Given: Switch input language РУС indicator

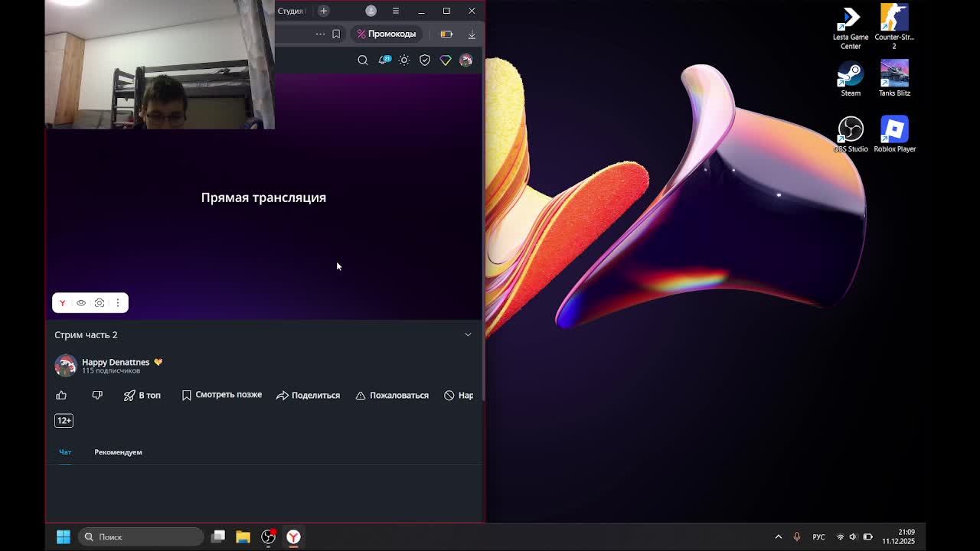Looking at the screenshot, I should coord(818,537).
